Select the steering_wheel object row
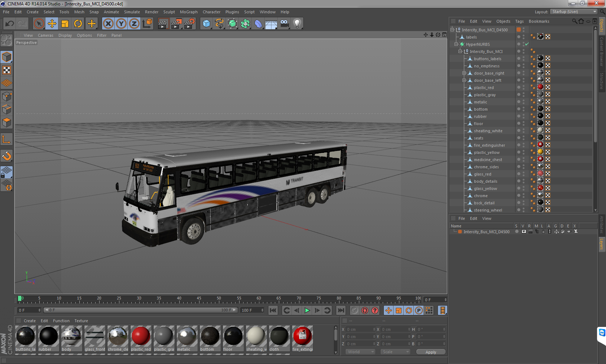606x364 pixels. coord(488,210)
